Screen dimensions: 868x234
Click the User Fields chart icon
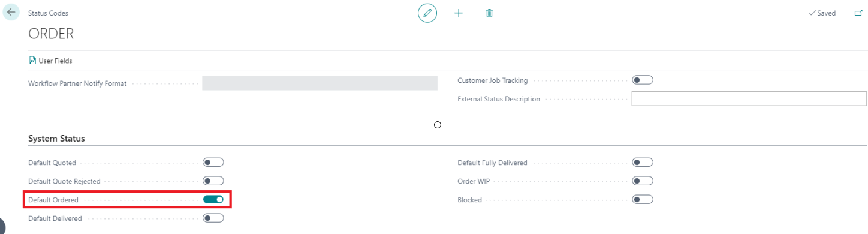click(32, 61)
